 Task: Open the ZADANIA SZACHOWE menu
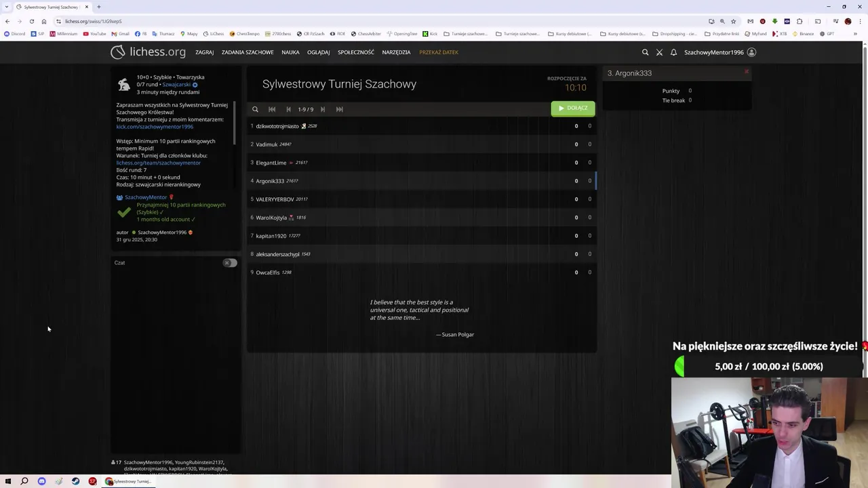[248, 52]
